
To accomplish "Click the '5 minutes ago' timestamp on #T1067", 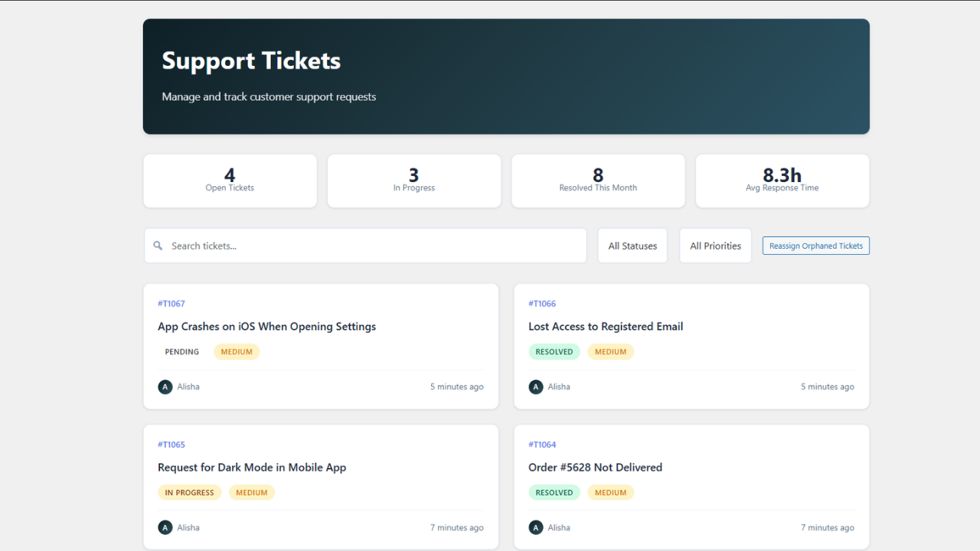I will point(457,386).
